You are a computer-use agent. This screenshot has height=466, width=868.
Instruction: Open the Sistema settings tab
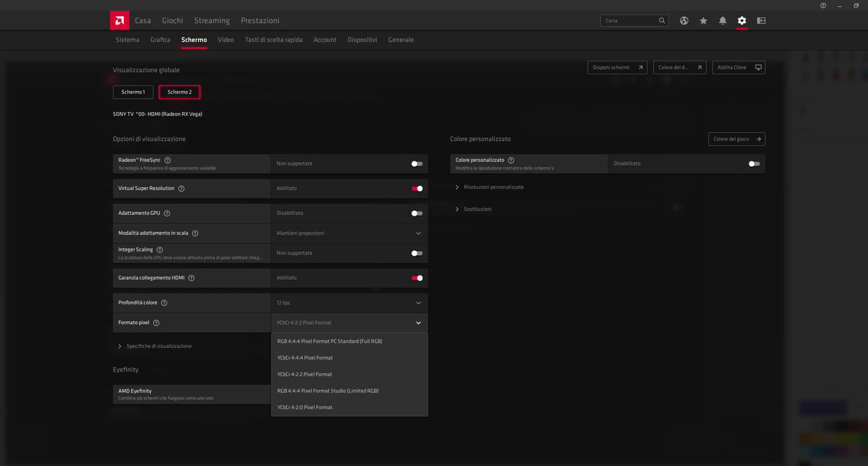pos(127,40)
